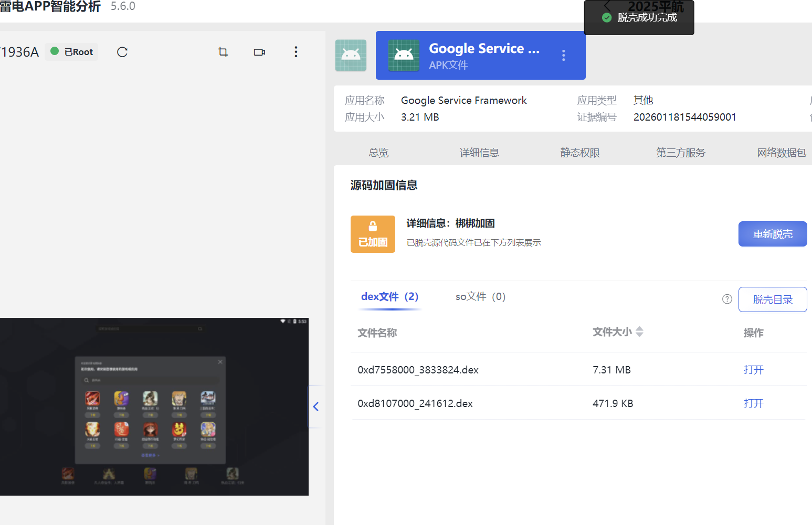
Task: Click the Google Service APK card icon
Action: click(x=404, y=55)
